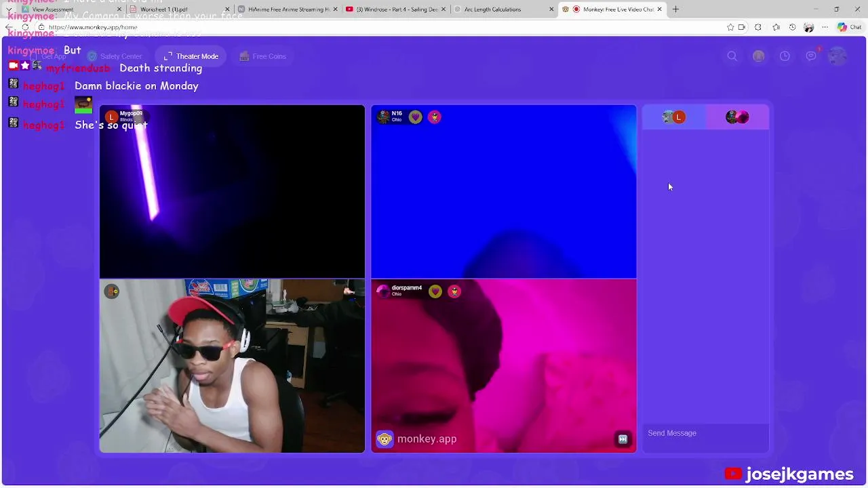Click the skip next button on bottom video
Viewport: 868px width, 488px height.
pyautogui.click(x=623, y=439)
